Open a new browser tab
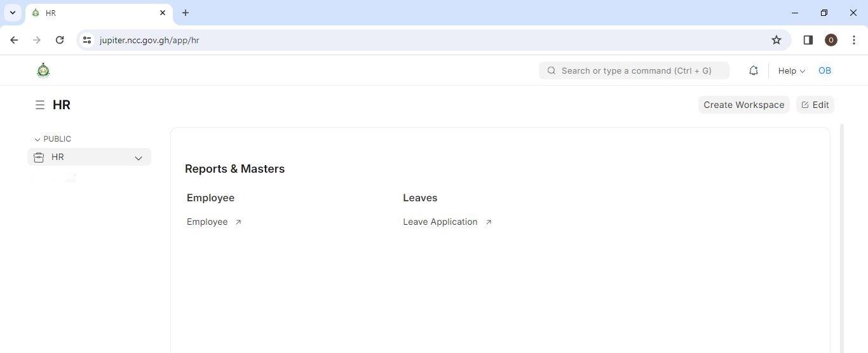The height and width of the screenshot is (353, 868). tap(185, 13)
